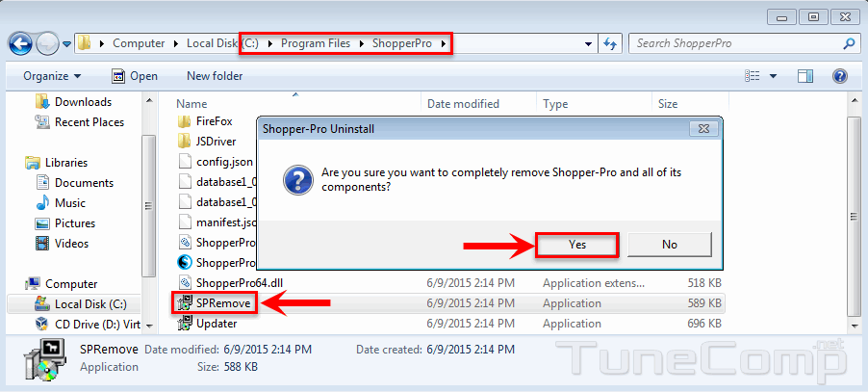Select Downloads in the navigation pane
Screen dimensions: 868x392
tap(83, 102)
